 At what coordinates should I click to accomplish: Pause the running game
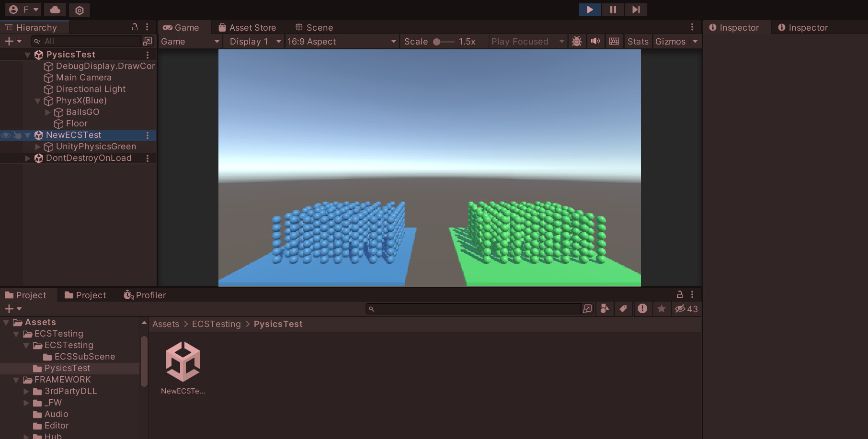(x=613, y=10)
